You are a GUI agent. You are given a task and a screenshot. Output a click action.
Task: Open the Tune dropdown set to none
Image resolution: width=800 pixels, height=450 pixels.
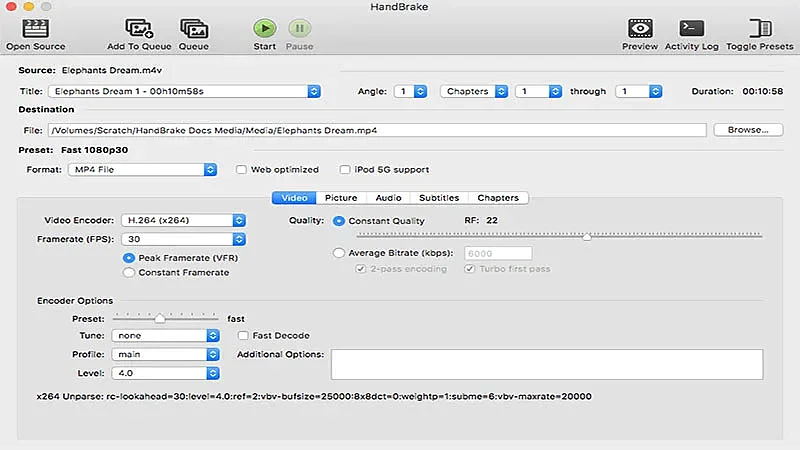tap(166, 336)
